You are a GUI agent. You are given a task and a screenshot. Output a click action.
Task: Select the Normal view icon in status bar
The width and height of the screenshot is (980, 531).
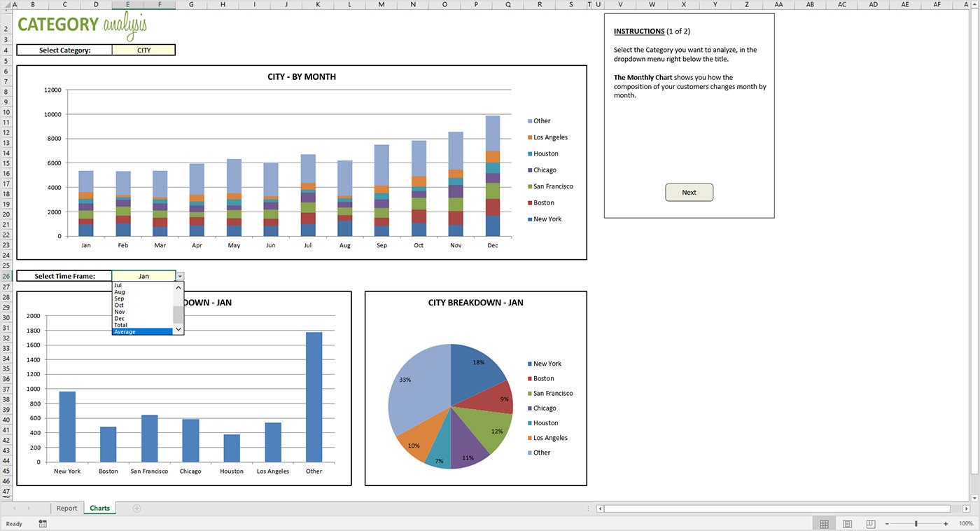pyautogui.click(x=824, y=523)
